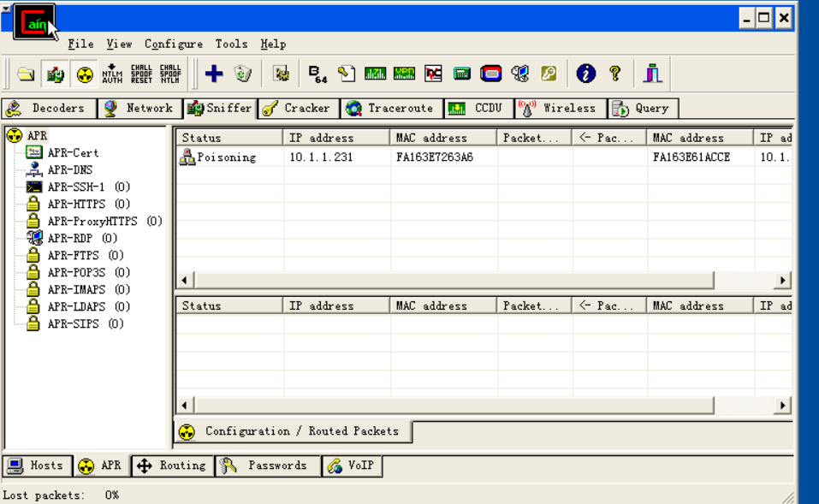Open the Traceroute tab
The width and height of the screenshot is (819, 504).
click(392, 109)
